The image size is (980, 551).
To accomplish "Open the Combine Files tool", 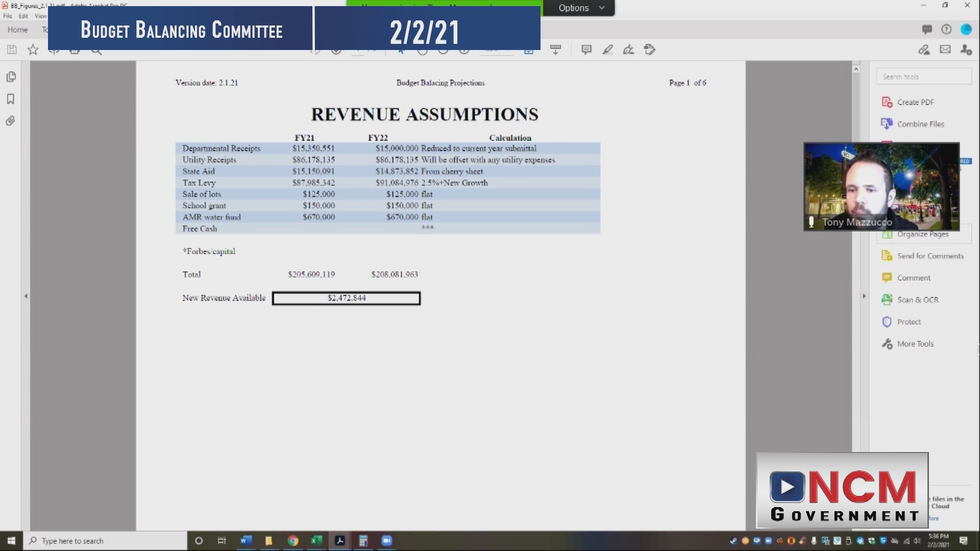I will [x=920, y=124].
